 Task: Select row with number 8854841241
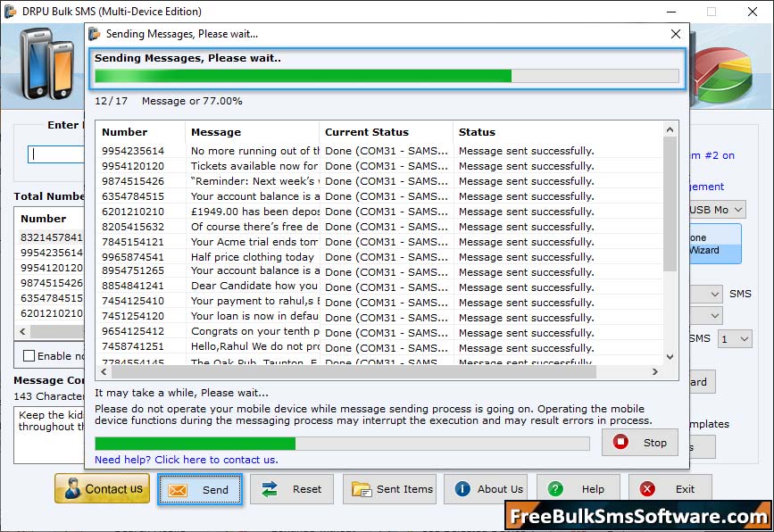click(x=379, y=287)
